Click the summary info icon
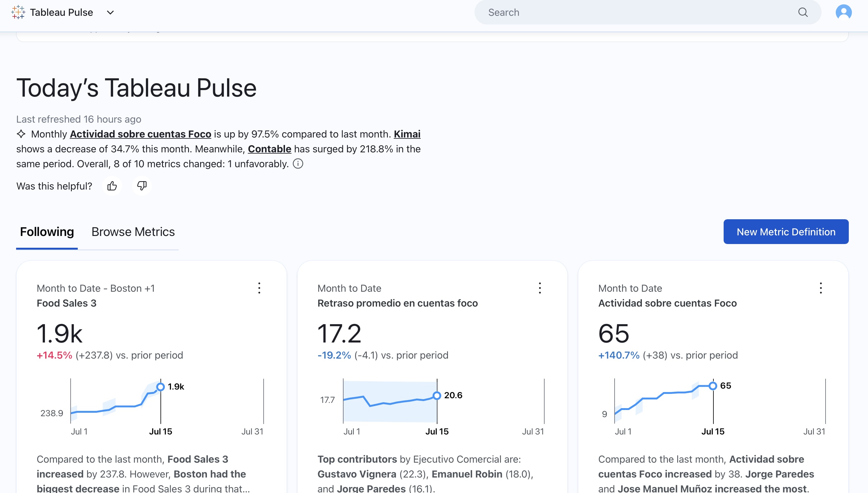This screenshot has height=493, width=868. (x=298, y=164)
